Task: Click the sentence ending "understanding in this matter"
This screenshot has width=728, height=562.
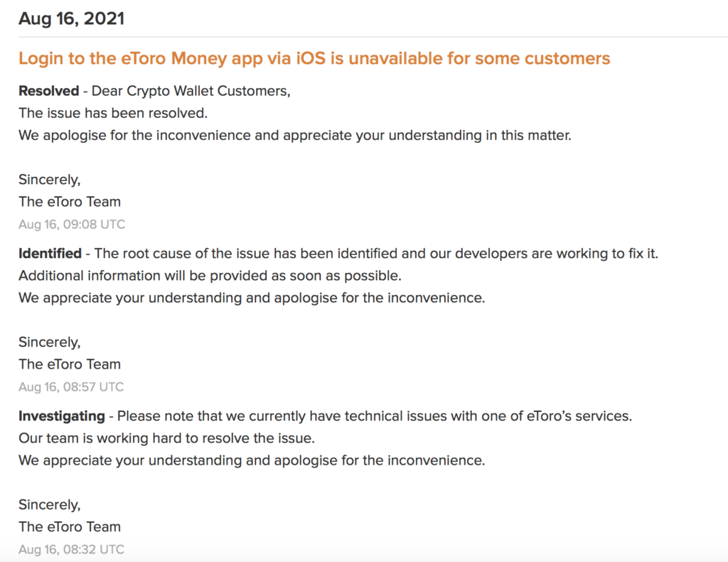Action: point(294,135)
